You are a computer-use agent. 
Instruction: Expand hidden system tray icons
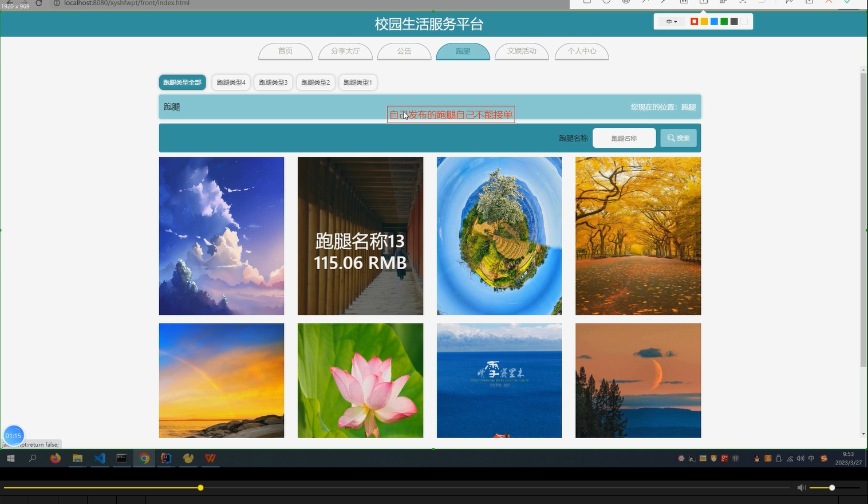click(x=681, y=458)
